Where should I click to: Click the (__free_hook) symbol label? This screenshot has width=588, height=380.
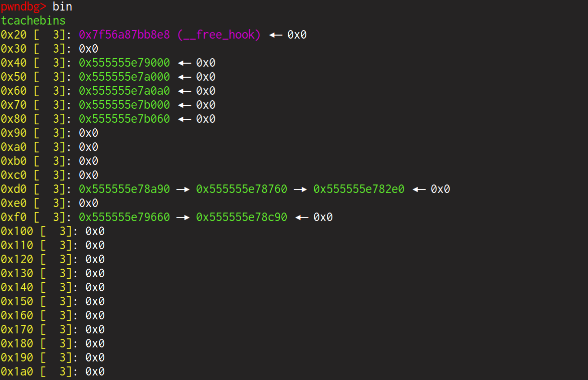[x=219, y=35]
